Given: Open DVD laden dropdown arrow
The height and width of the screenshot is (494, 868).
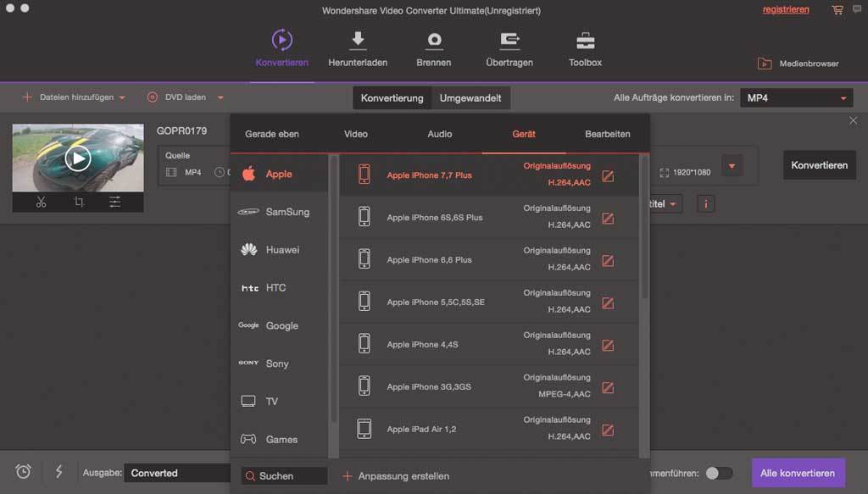Looking at the screenshot, I should pos(220,98).
